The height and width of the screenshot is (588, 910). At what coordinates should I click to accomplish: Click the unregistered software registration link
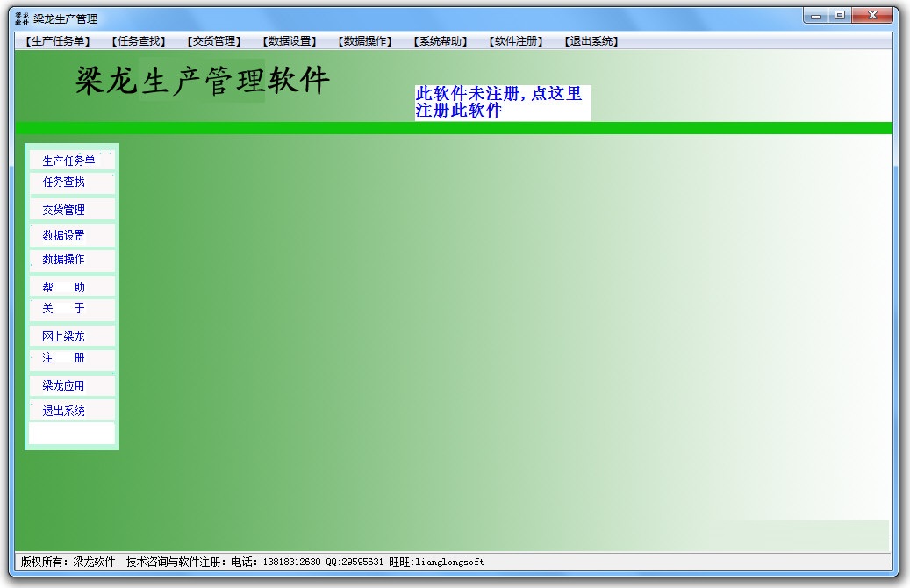498,103
